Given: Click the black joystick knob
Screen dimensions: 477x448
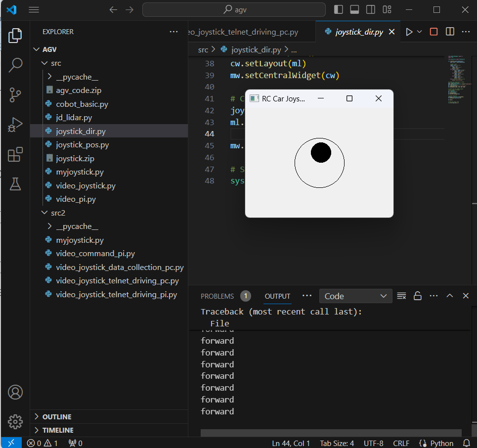Looking at the screenshot, I should 321,152.
